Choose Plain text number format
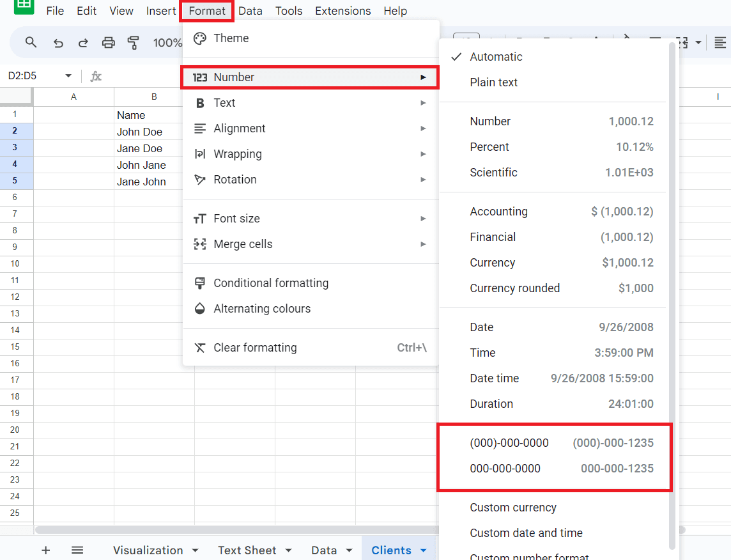The height and width of the screenshot is (560, 731). coord(553,82)
